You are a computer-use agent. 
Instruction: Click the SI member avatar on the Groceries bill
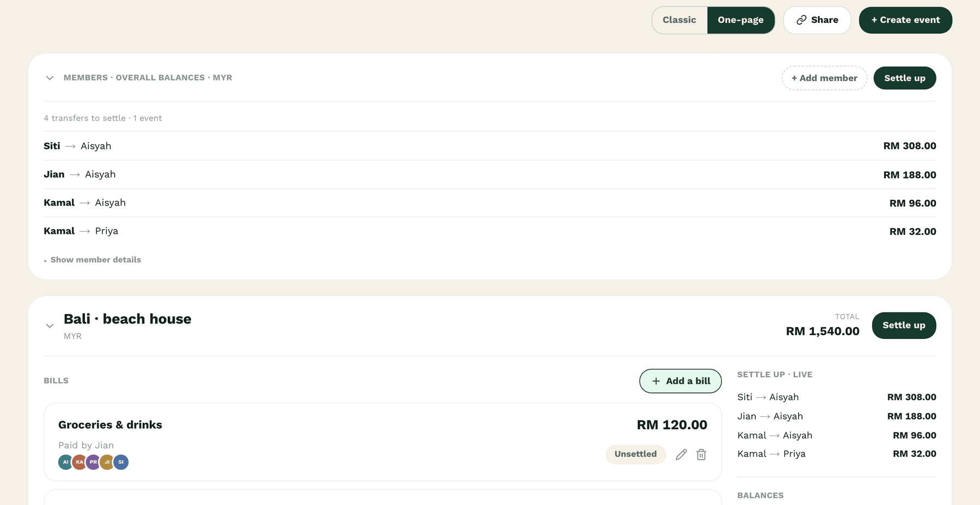tap(121, 462)
